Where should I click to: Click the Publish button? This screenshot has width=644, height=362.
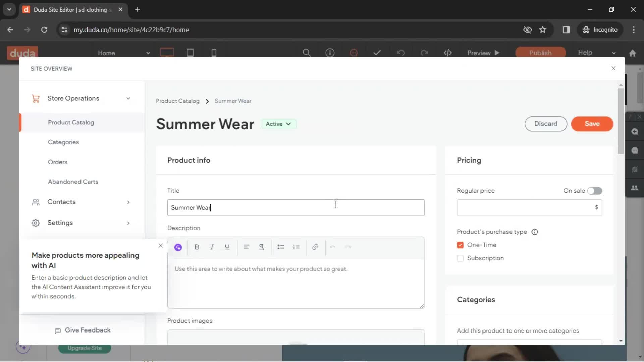[540, 53]
